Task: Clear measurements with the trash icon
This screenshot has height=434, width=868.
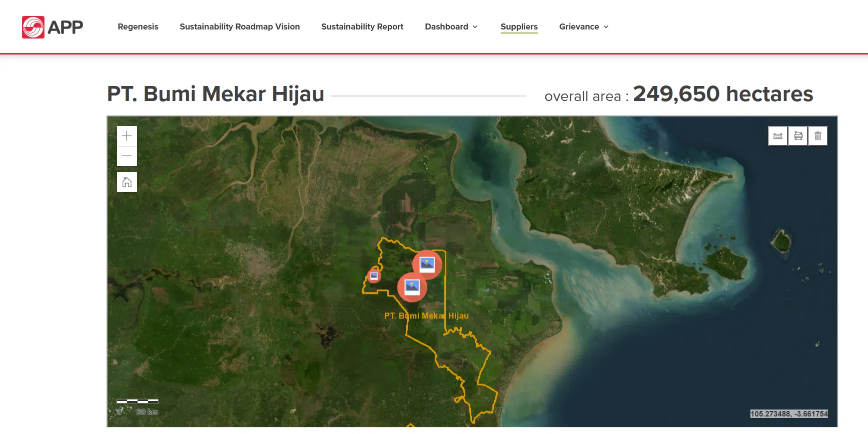Action: [818, 136]
